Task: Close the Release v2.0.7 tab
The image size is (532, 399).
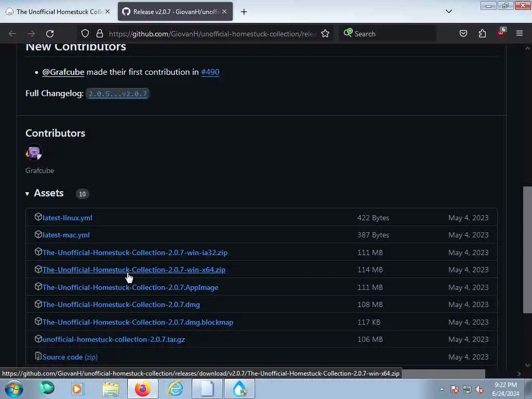Action: (x=224, y=11)
